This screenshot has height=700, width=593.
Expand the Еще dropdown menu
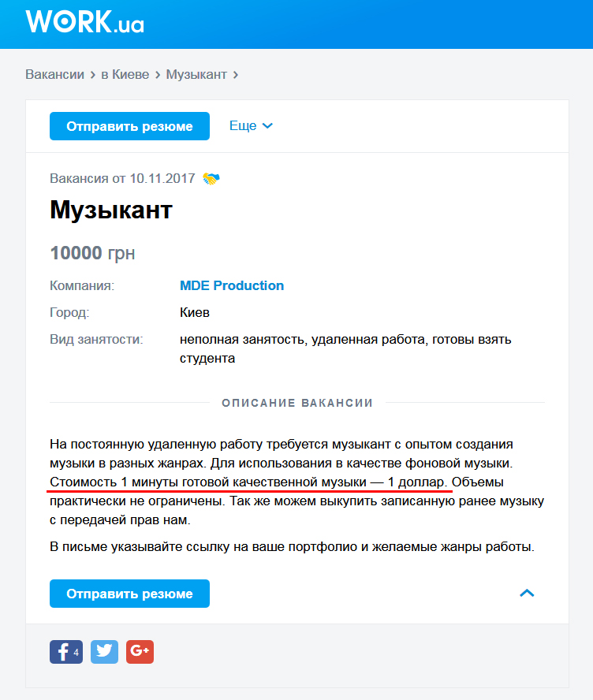pos(251,126)
